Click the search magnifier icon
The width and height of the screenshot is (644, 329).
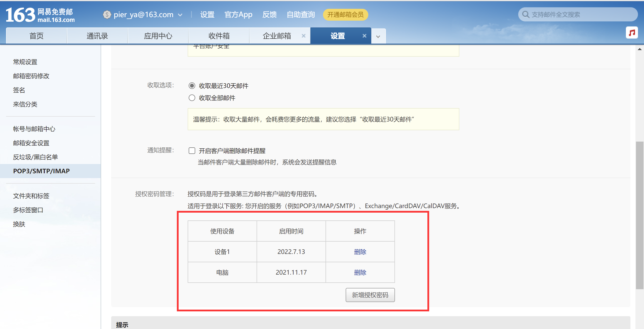[x=526, y=15]
